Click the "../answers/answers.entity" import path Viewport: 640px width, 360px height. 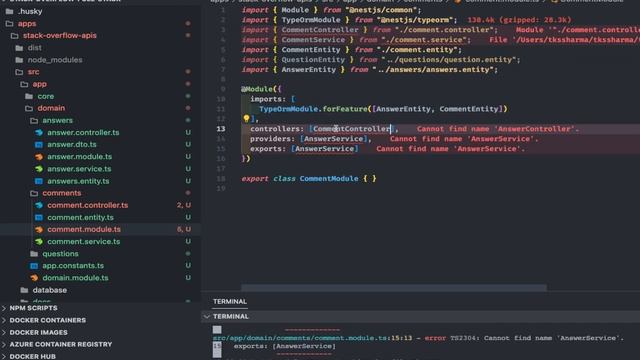click(x=433, y=69)
